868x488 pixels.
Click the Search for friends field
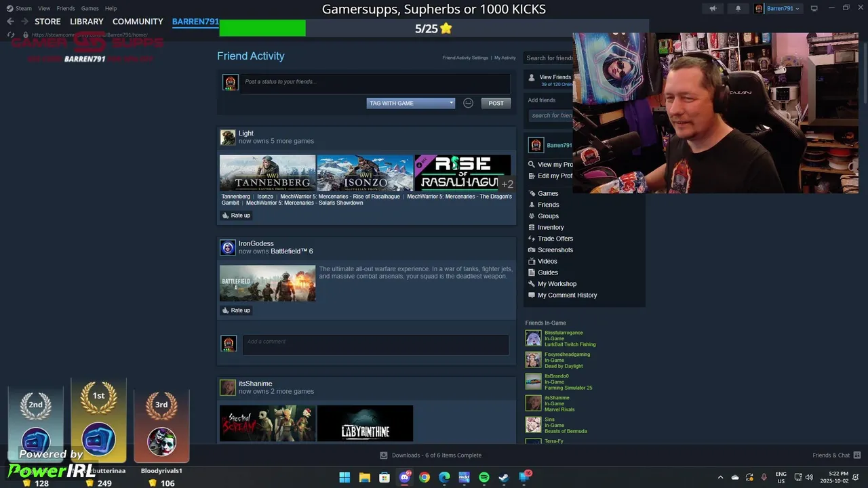(x=549, y=58)
